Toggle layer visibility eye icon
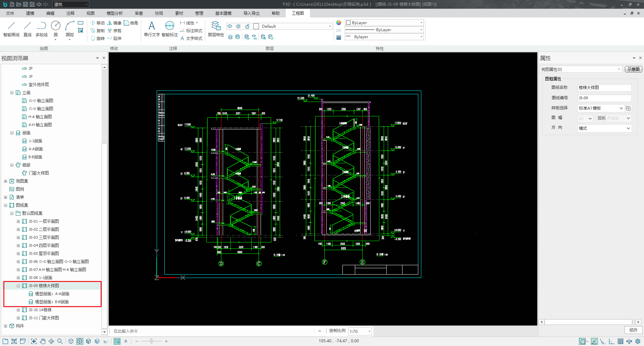Image resolution: width=644 pixels, height=346 pixels. (230, 26)
